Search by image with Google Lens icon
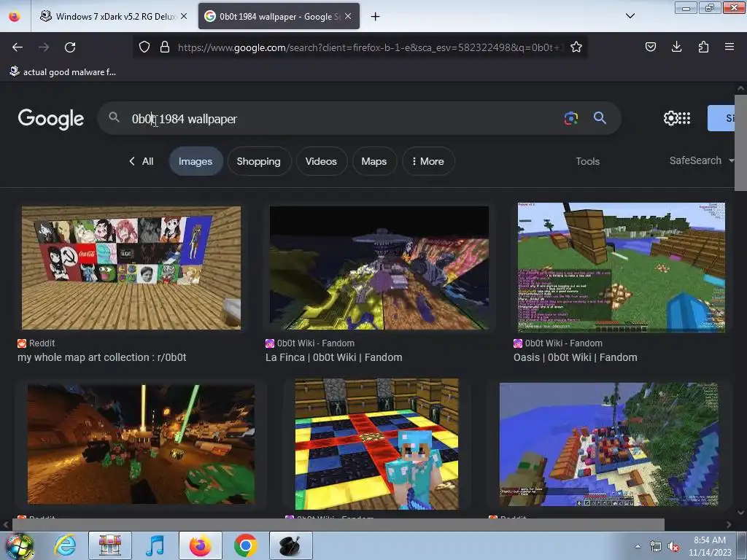 point(570,118)
